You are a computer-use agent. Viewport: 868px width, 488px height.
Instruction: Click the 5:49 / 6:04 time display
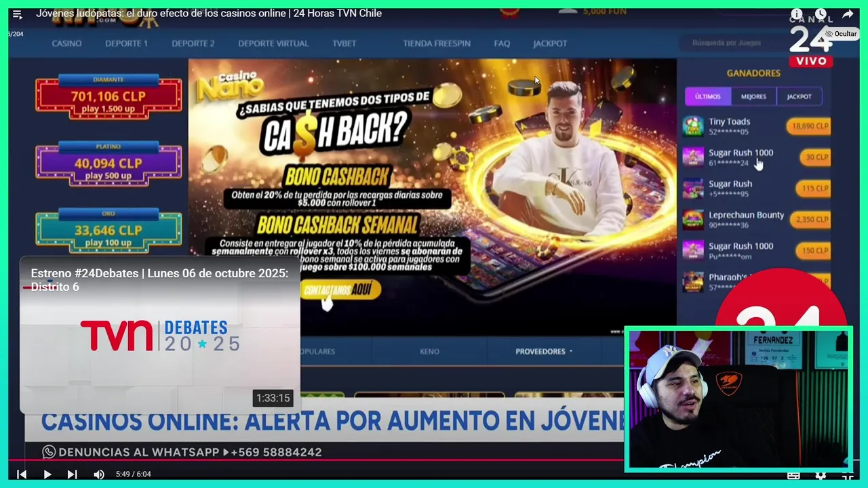point(133,474)
